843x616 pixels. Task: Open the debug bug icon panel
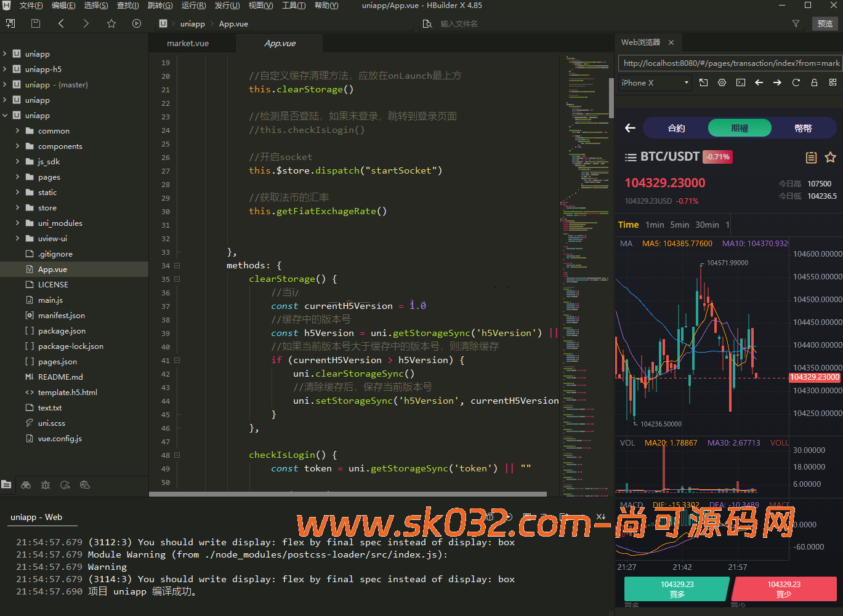coord(46,485)
